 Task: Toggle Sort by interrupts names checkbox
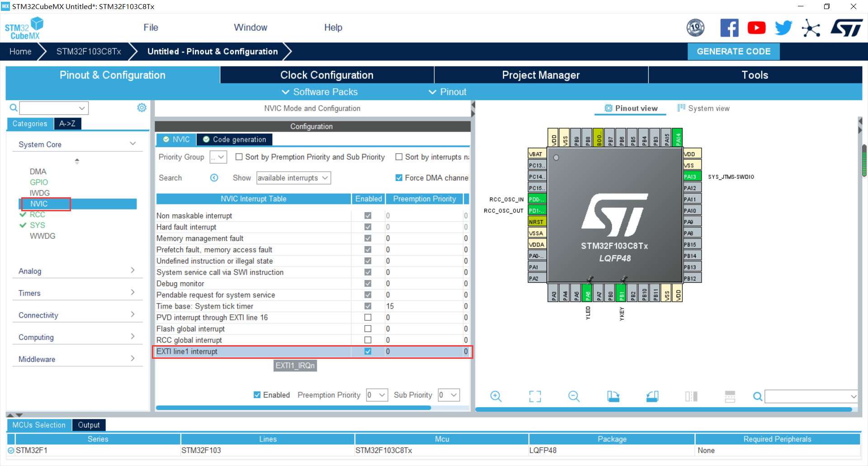399,157
